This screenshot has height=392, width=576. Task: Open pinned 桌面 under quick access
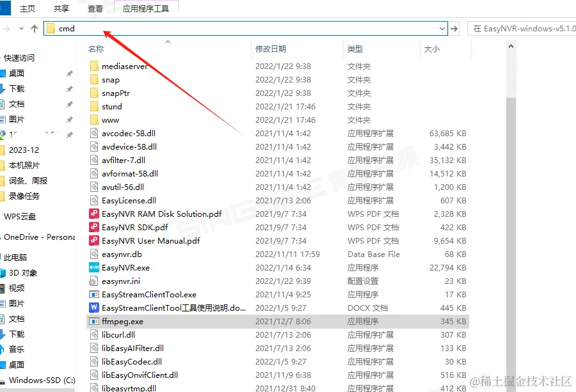(17, 74)
